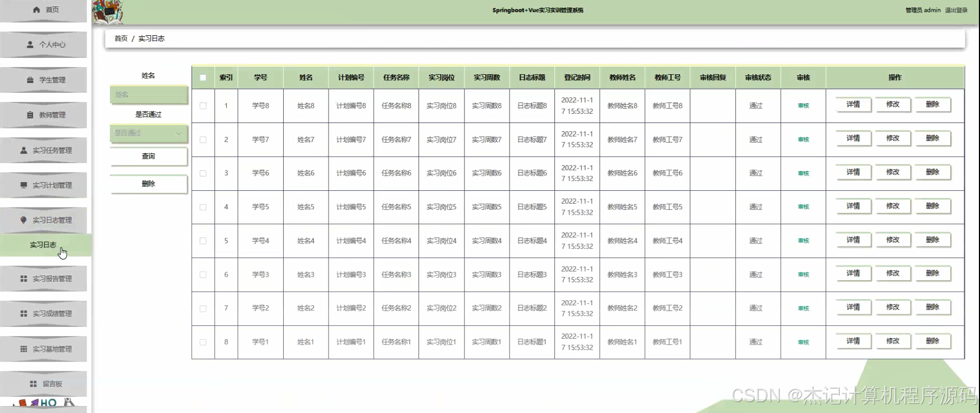
Task: Click 删除 button for 学号4 row
Action: 932,240
